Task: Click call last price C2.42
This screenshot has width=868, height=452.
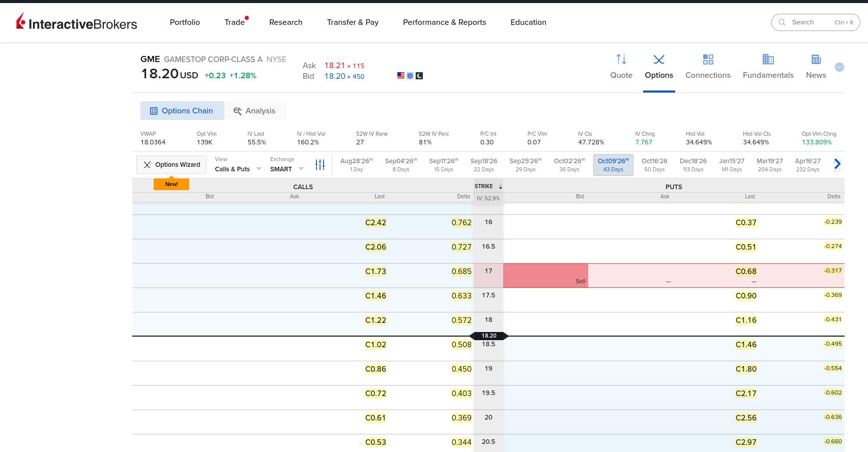Action: coord(375,223)
